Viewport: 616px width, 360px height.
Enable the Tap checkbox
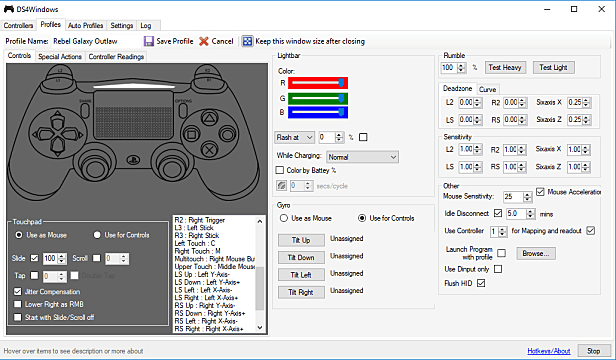tap(35, 276)
